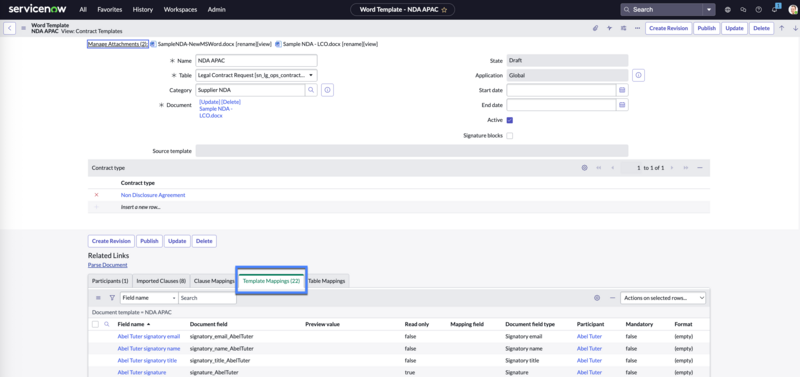The width and height of the screenshot is (800, 377).
Task: Switch to Table Mappings tab
Action: [327, 281]
